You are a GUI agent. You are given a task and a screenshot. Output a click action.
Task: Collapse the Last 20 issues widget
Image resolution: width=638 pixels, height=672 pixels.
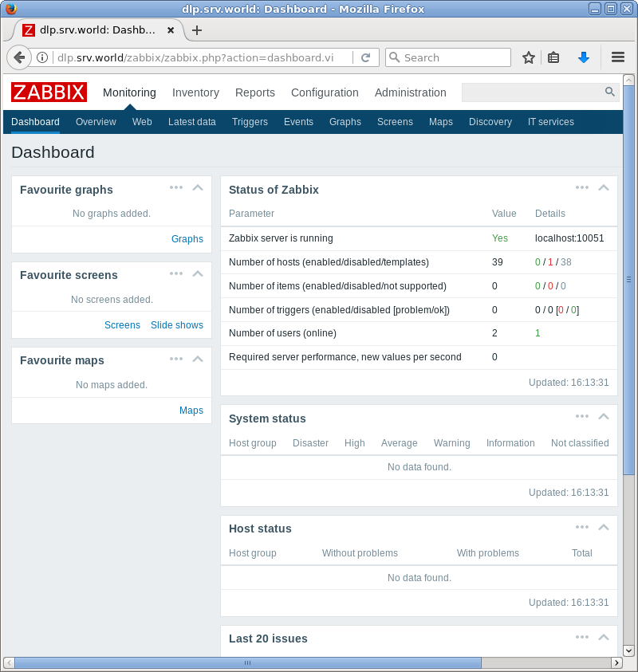pyautogui.click(x=604, y=637)
